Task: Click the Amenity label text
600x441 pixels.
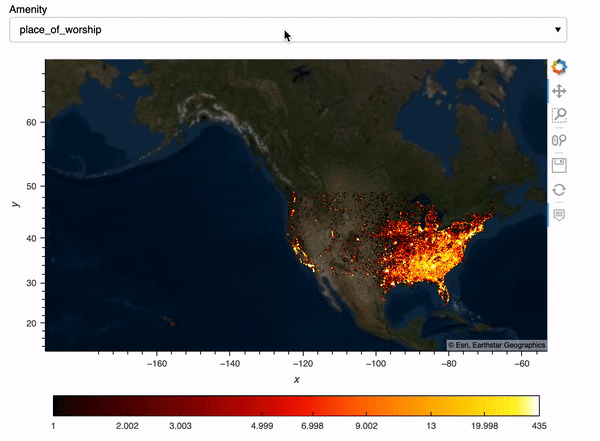Action: (28, 9)
